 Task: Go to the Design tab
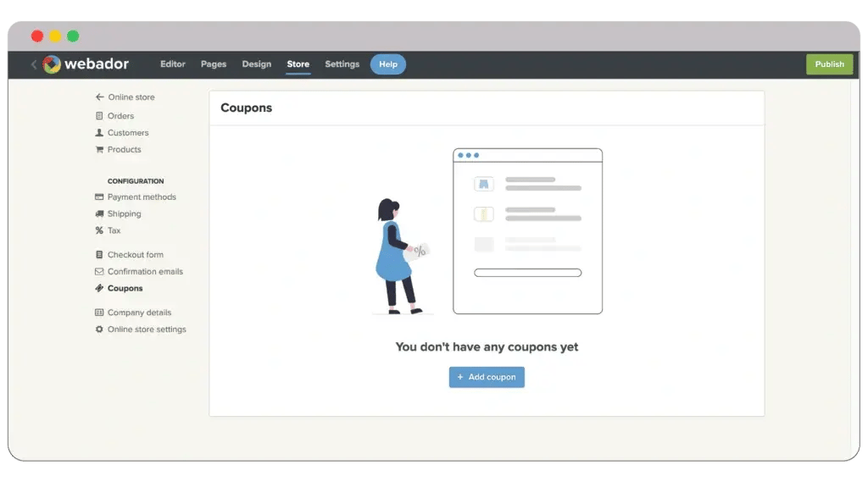(257, 64)
